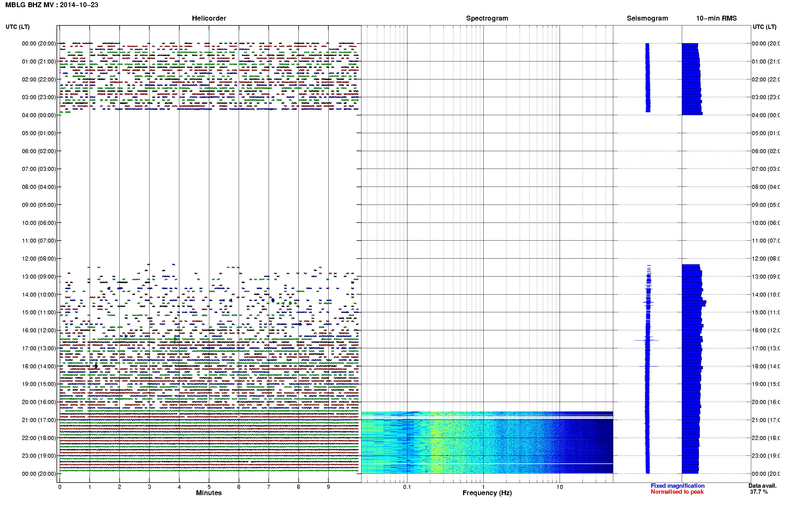
Task: Click the 'Data avail.' label
Action: click(x=762, y=486)
